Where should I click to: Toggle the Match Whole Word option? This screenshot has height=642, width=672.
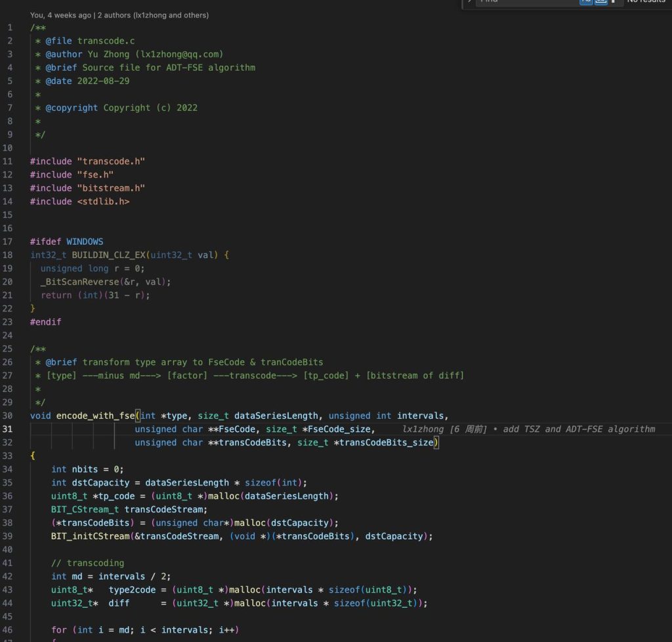coord(601,2)
